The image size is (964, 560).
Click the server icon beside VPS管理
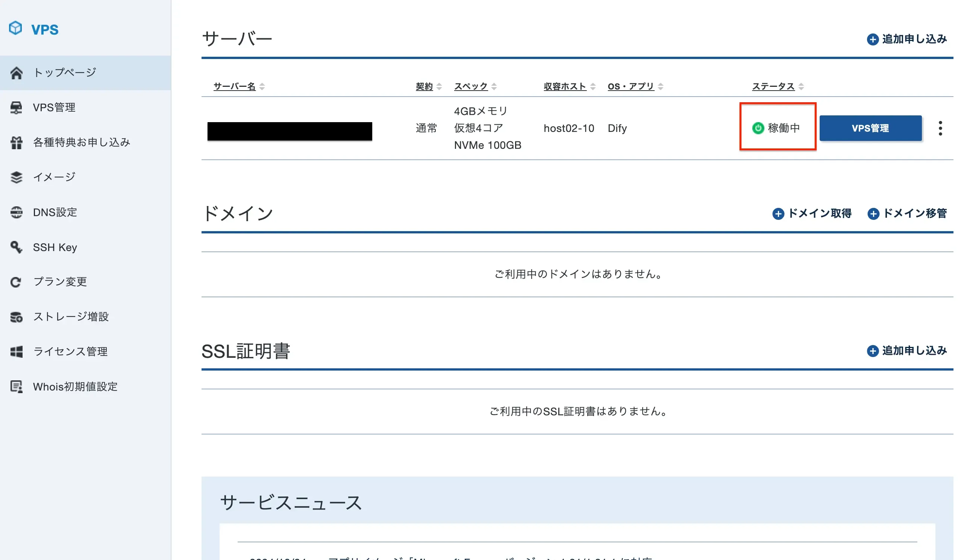[x=16, y=107]
